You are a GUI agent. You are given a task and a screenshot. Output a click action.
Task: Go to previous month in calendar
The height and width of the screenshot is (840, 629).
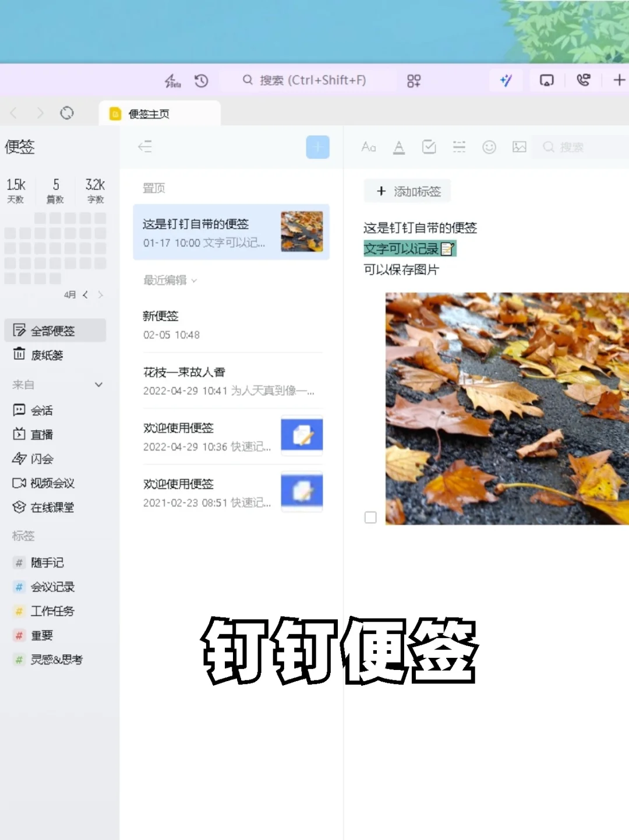(85, 295)
